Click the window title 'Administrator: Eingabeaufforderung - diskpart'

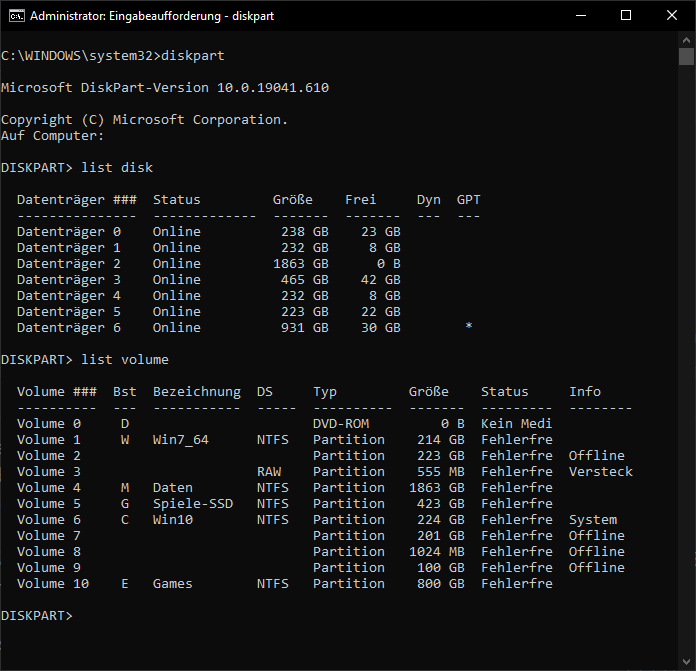click(152, 16)
